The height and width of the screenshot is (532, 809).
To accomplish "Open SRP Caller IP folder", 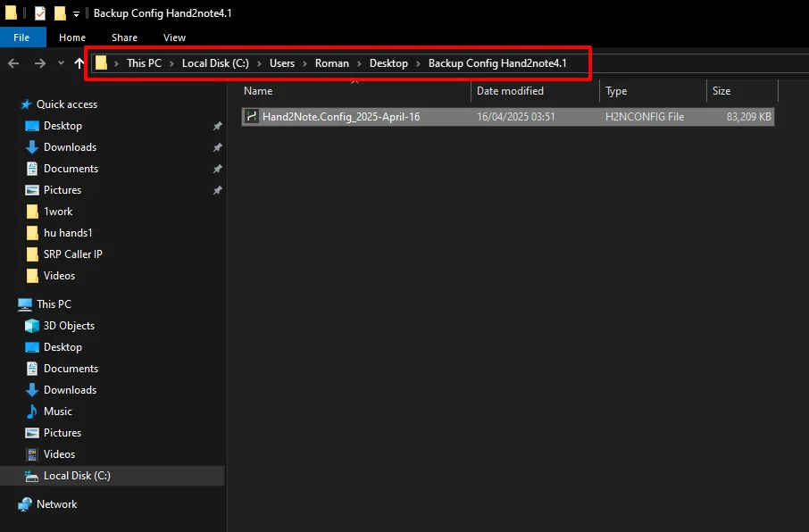I will pos(72,254).
